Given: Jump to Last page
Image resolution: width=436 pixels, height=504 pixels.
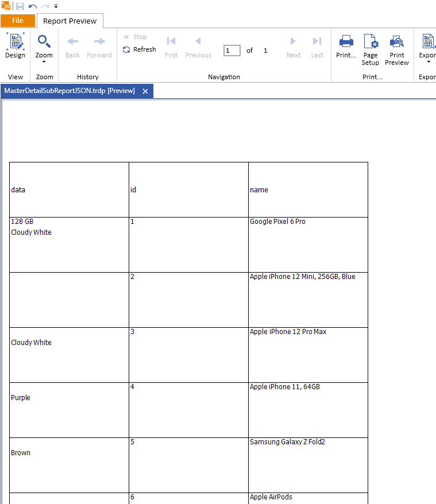Looking at the screenshot, I should [x=317, y=47].
